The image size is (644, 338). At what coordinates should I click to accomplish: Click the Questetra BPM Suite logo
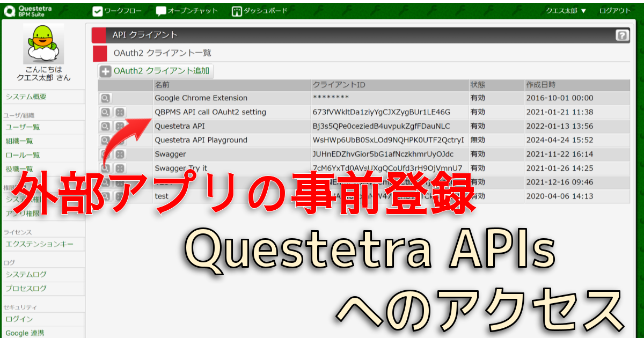28,11
